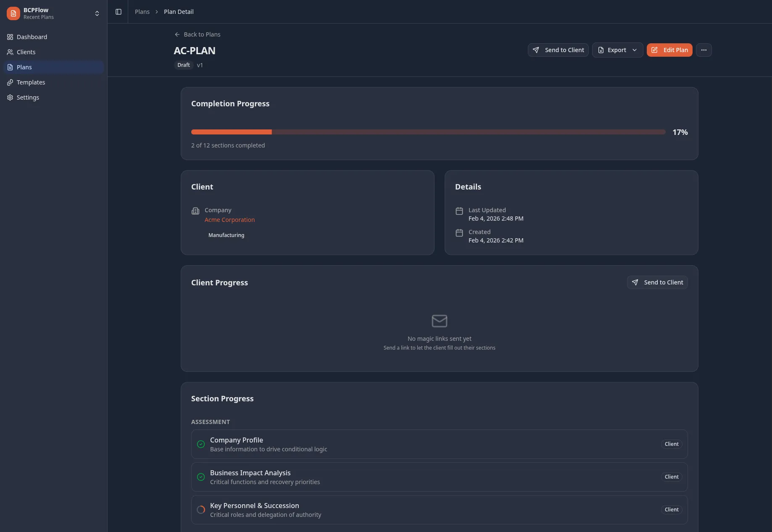The image size is (772, 532).
Task: Open Templates in the sidebar
Action: point(53,82)
